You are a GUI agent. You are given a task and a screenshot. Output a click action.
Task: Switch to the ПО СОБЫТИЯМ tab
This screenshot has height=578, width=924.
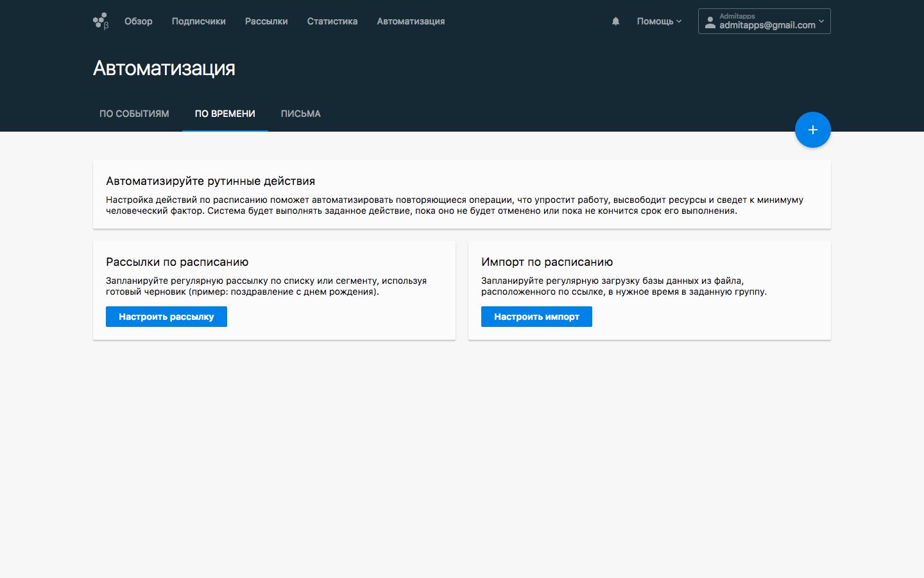pyautogui.click(x=134, y=114)
